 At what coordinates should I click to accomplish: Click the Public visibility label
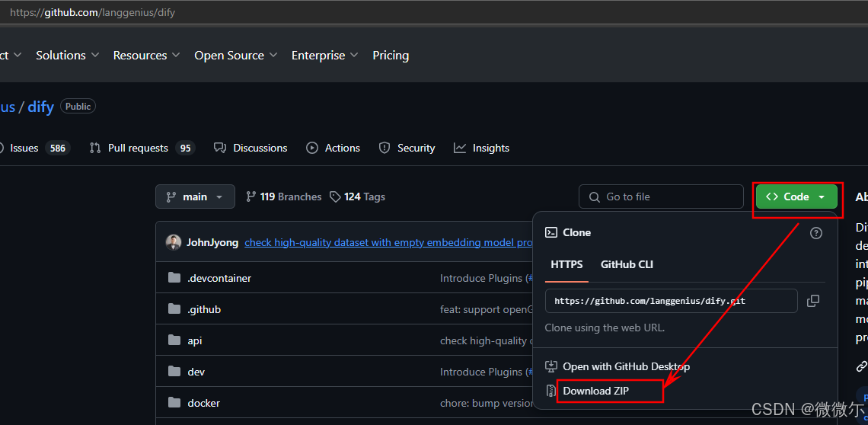click(78, 107)
